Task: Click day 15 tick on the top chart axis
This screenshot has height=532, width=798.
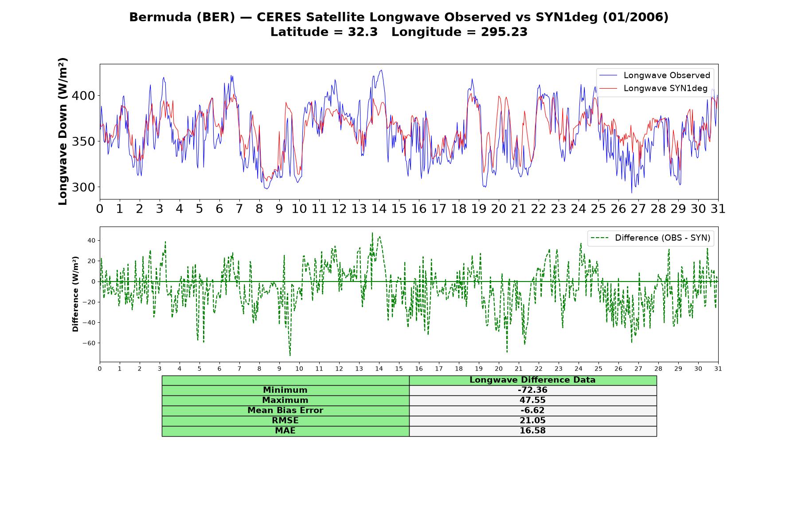Action: (399, 208)
